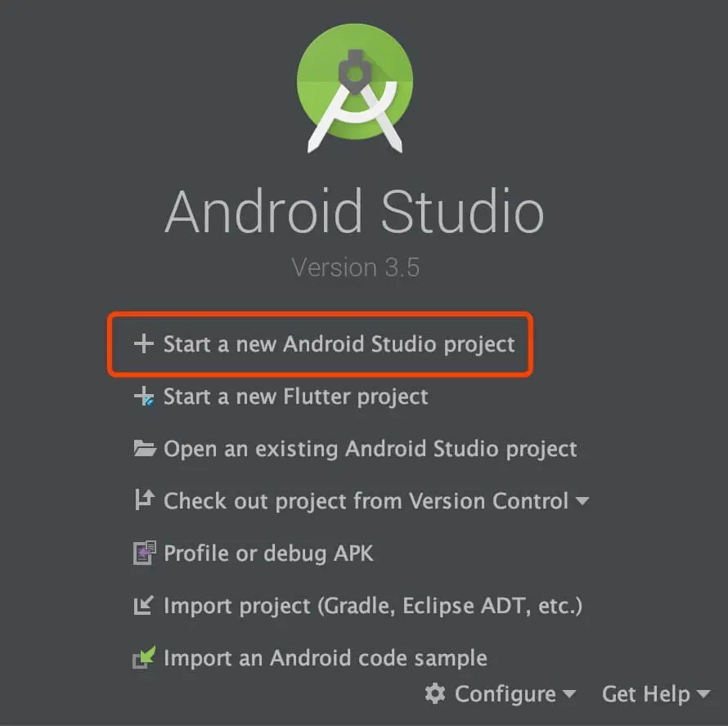
Task: Click the Import project arrow icon
Action: tap(143, 605)
